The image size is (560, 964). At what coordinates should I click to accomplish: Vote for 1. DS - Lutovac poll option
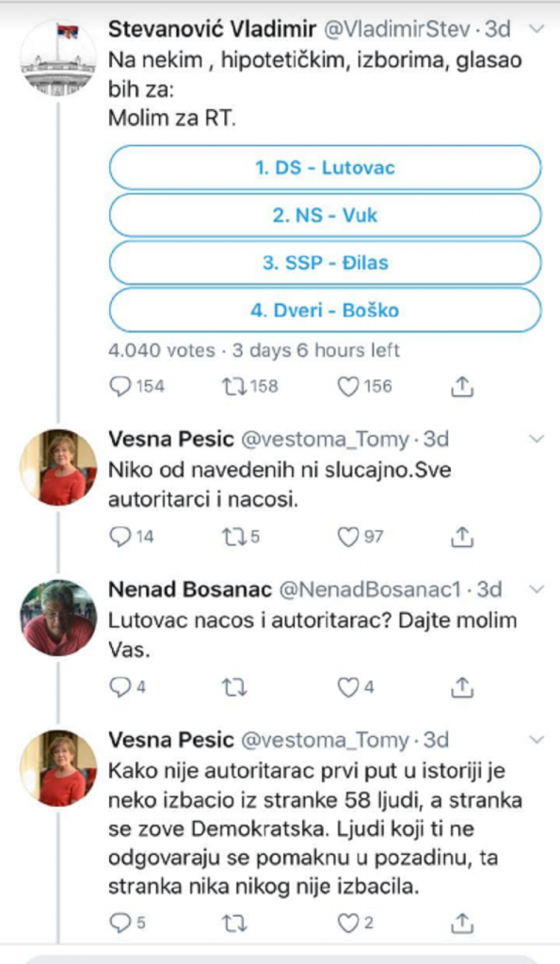[x=324, y=168]
